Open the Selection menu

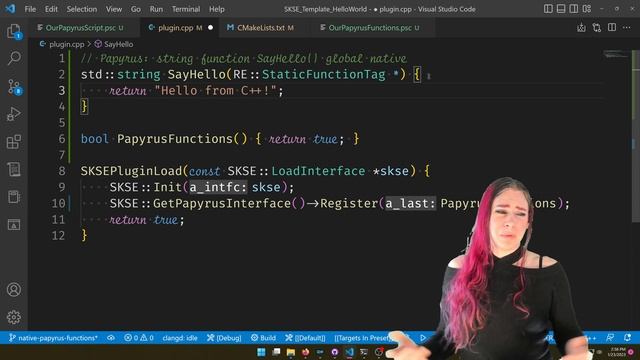tap(82, 9)
